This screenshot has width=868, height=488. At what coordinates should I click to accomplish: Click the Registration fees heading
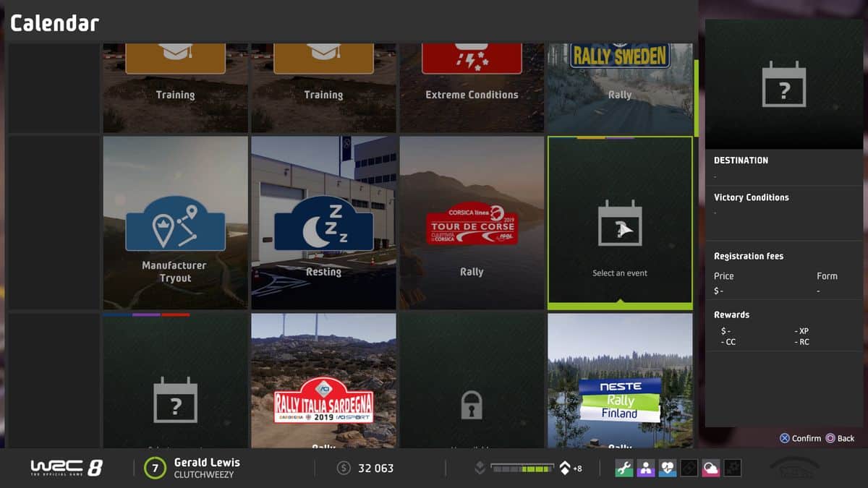(749, 256)
